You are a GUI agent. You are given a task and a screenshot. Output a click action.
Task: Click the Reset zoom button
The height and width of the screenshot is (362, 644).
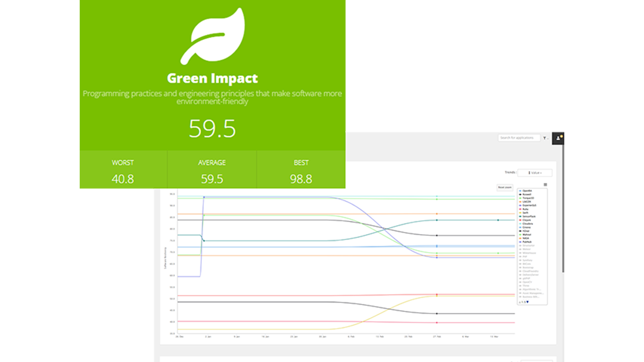(504, 187)
